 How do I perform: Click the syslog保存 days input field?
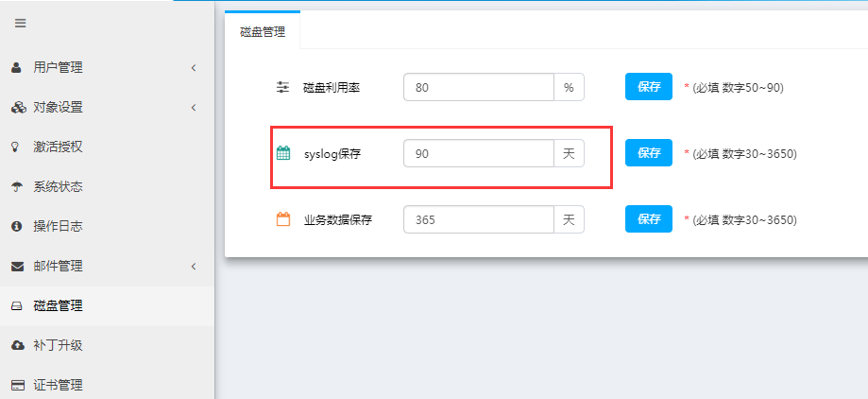click(x=478, y=153)
